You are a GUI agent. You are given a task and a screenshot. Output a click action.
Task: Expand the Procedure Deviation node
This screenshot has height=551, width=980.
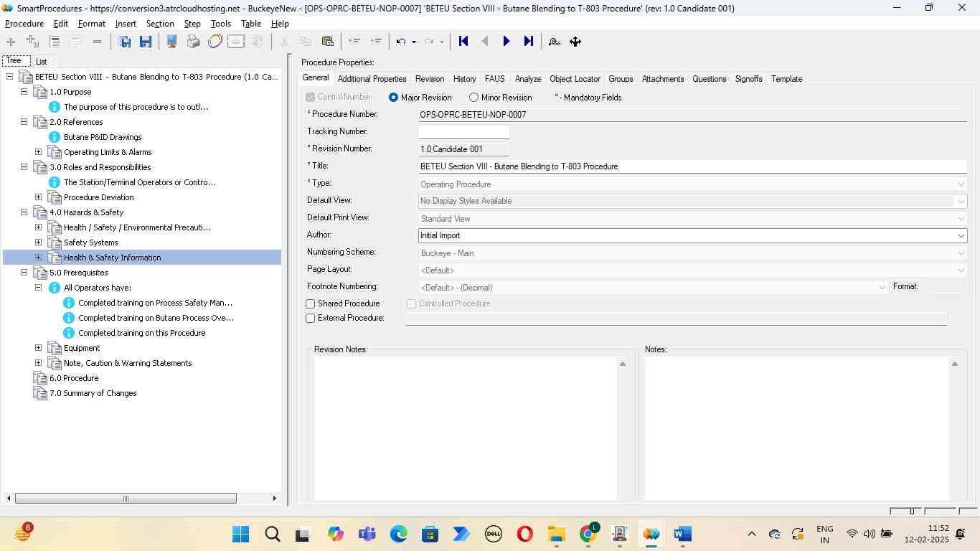38,197
